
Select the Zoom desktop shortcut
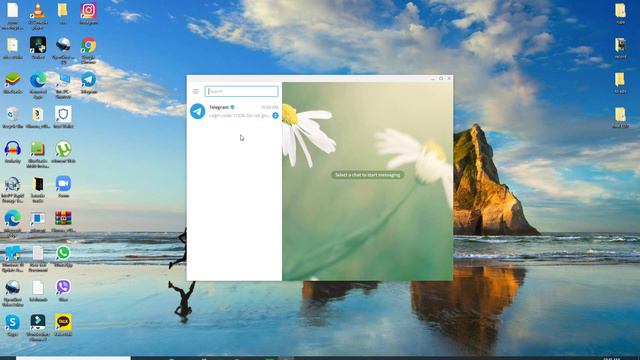[63, 187]
